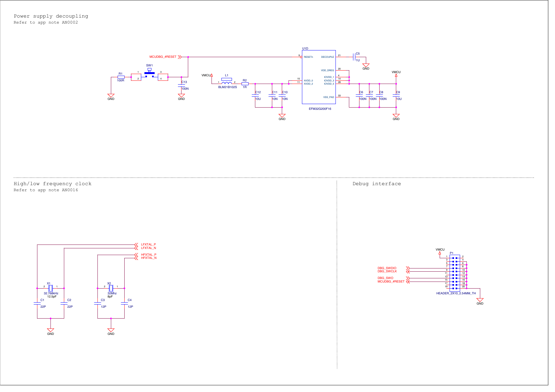Select the R1 resistor symbol
Screen dimensions: 555x392
[x=121, y=77]
